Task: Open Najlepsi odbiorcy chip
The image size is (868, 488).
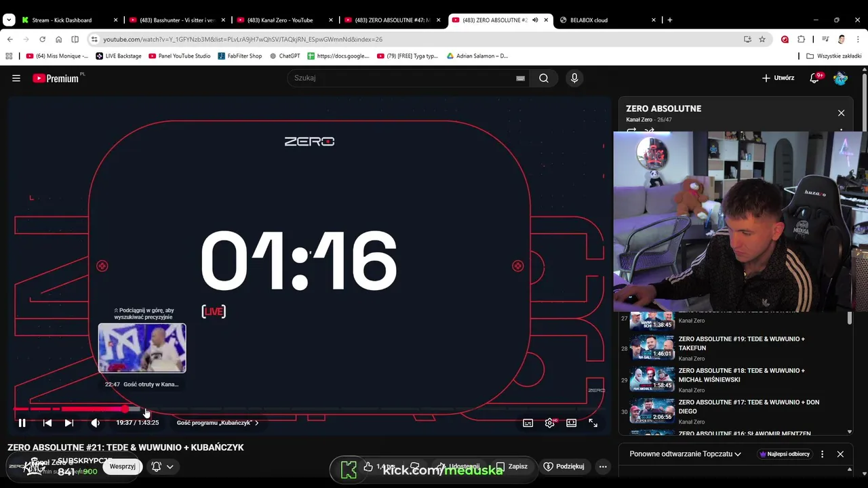Action: coord(785,454)
